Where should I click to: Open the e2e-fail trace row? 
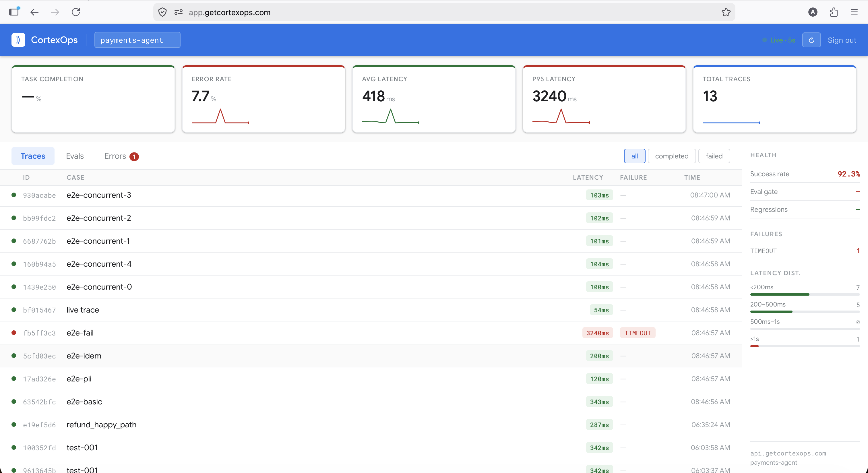coord(80,333)
